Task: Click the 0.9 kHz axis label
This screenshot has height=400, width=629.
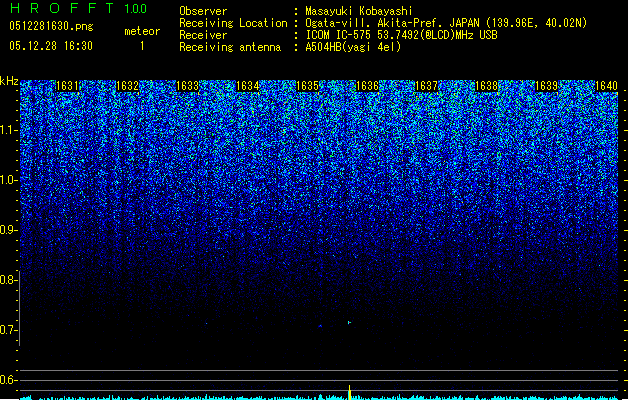Action: pyautogui.click(x=8, y=230)
